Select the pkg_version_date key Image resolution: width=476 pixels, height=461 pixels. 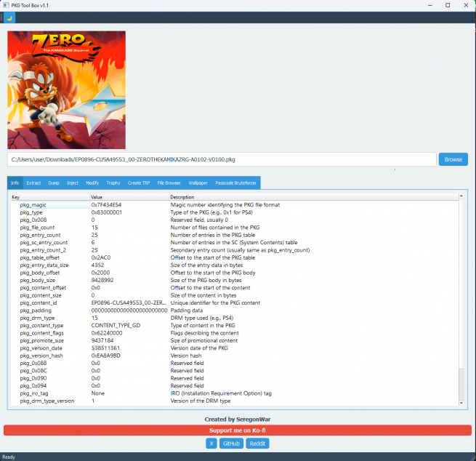tap(41, 348)
